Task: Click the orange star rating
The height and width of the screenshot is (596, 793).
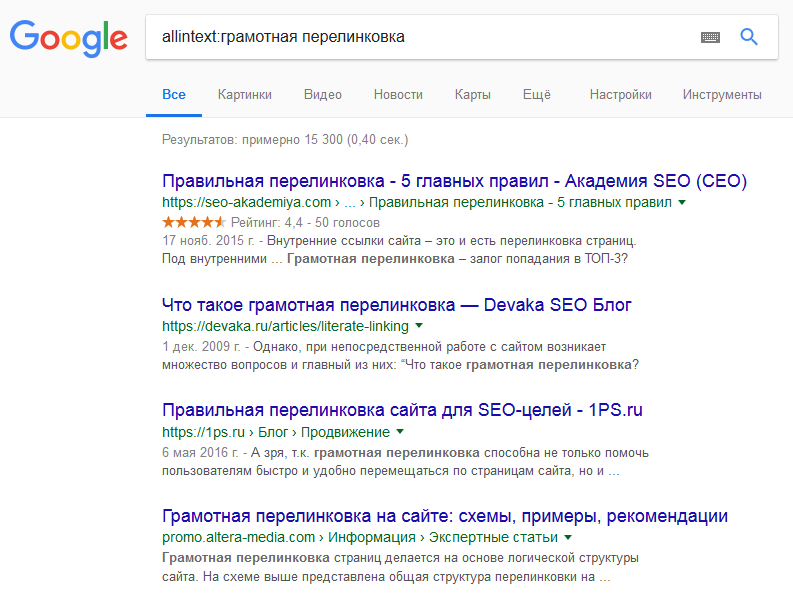Action: [x=193, y=221]
